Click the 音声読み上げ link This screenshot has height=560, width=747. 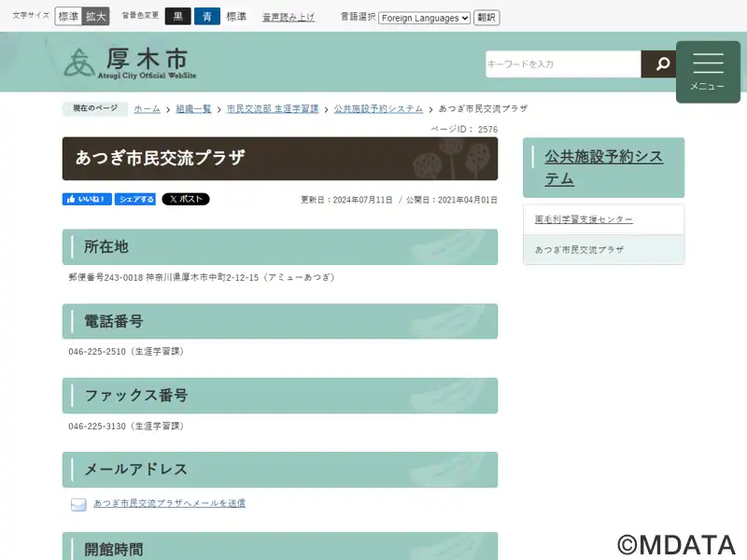(289, 18)
